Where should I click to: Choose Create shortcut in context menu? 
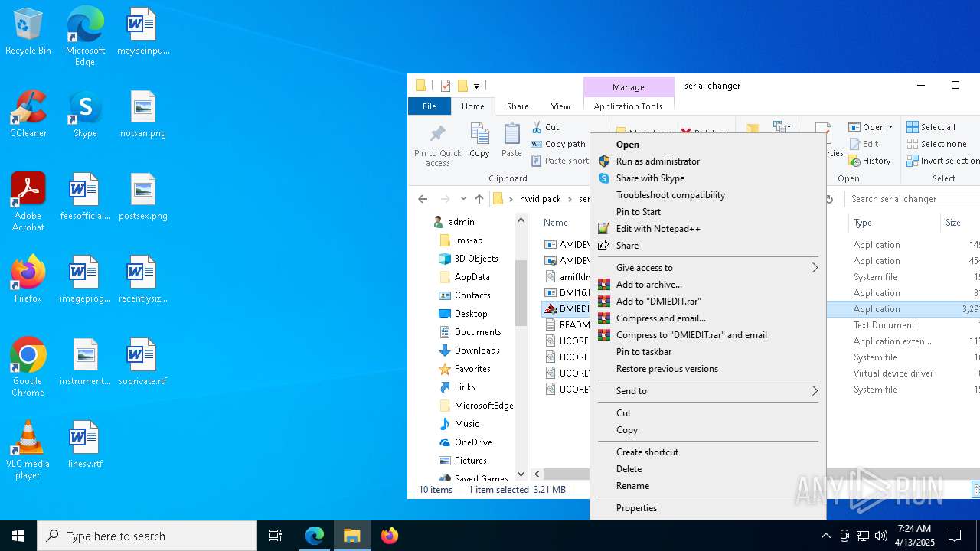coord(707,452)
